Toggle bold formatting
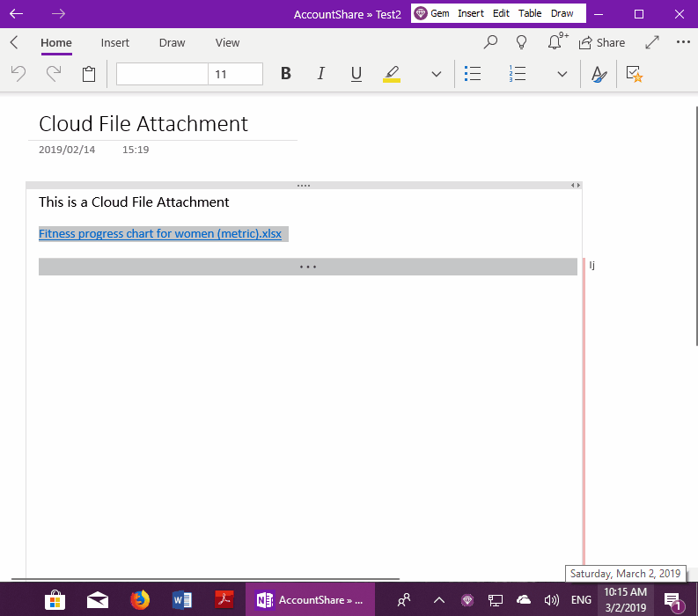698x616 pixels. click(x=286, y=73)
